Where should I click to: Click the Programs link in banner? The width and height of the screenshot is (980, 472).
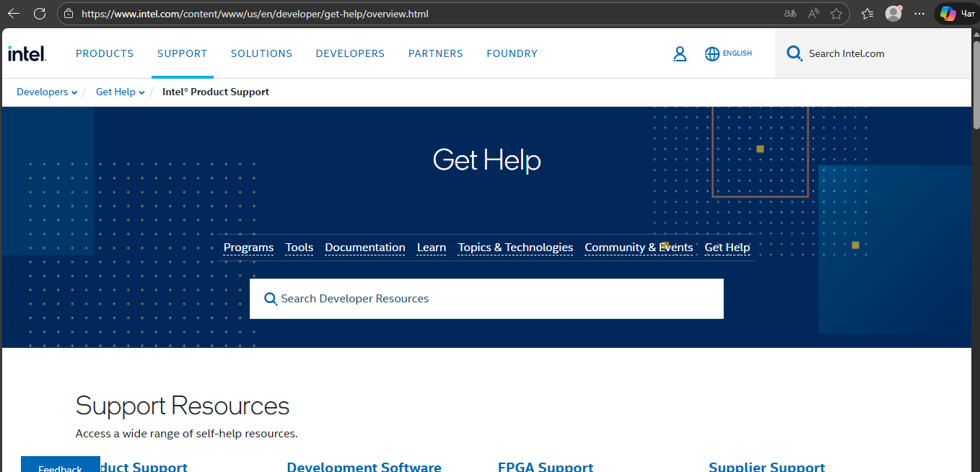click(248, 248)
